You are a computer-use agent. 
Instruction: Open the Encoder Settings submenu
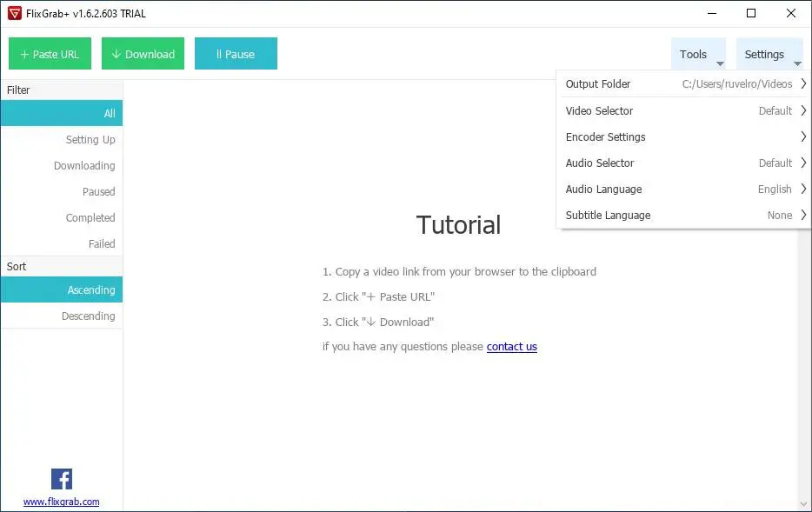tap(683, 136)
